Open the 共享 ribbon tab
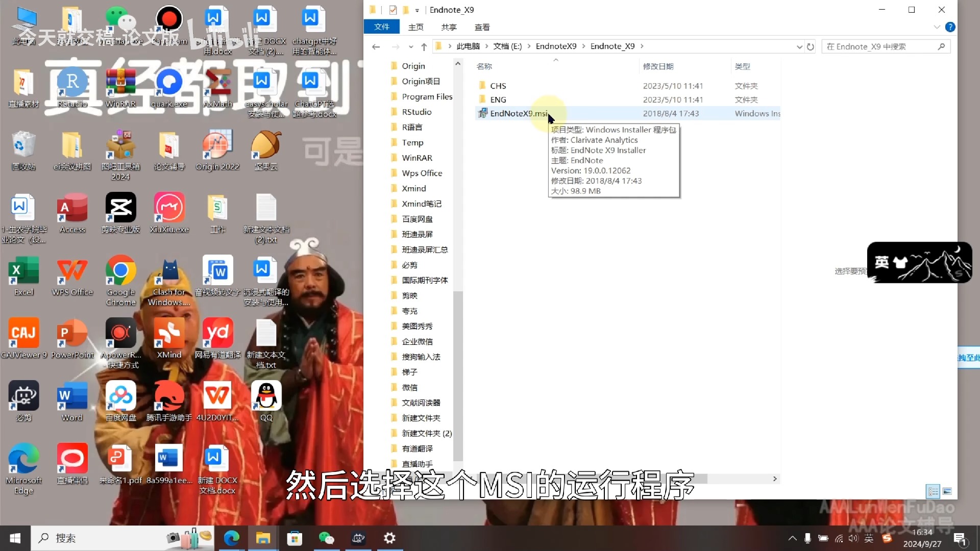Screen dimensions: 980x551 449,27
